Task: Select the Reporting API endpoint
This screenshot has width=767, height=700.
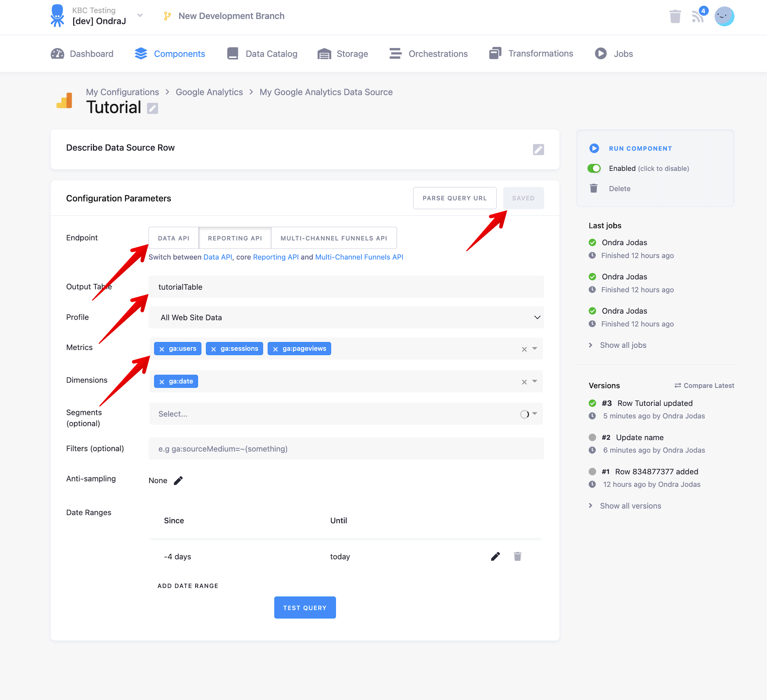Action: 235,238
